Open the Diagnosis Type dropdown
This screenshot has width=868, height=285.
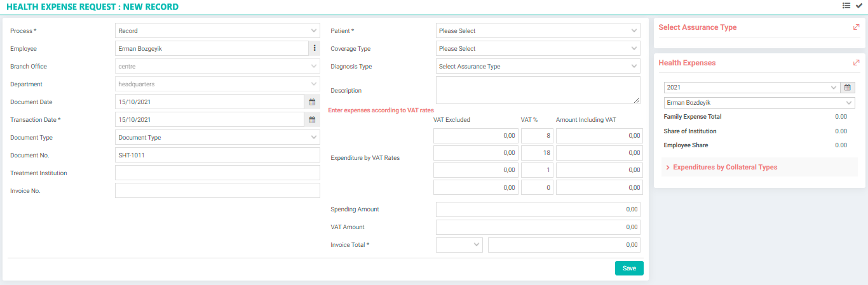tap(538, 66)
